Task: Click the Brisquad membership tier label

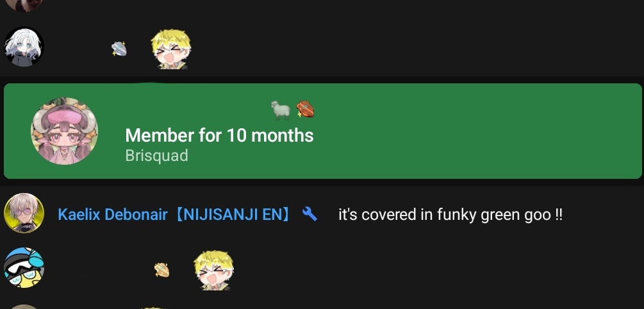Action: pyautogui.click(x=156, y=155)
